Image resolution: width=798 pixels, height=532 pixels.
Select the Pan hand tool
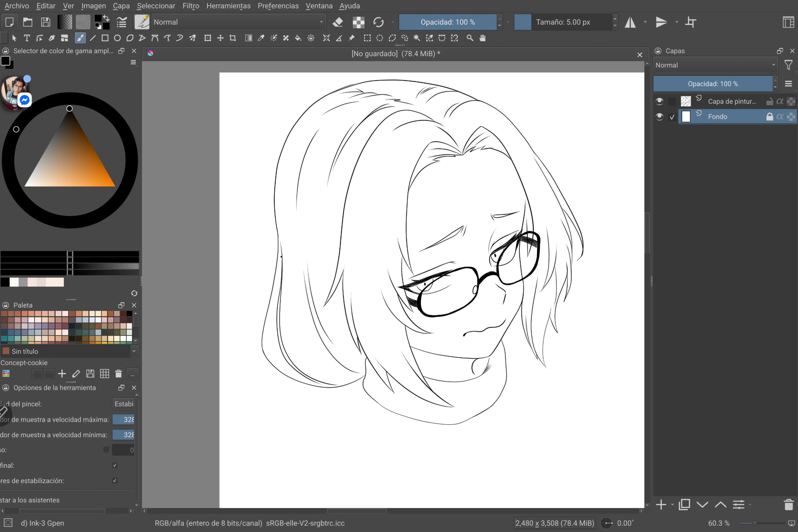[x=483, y=38]
